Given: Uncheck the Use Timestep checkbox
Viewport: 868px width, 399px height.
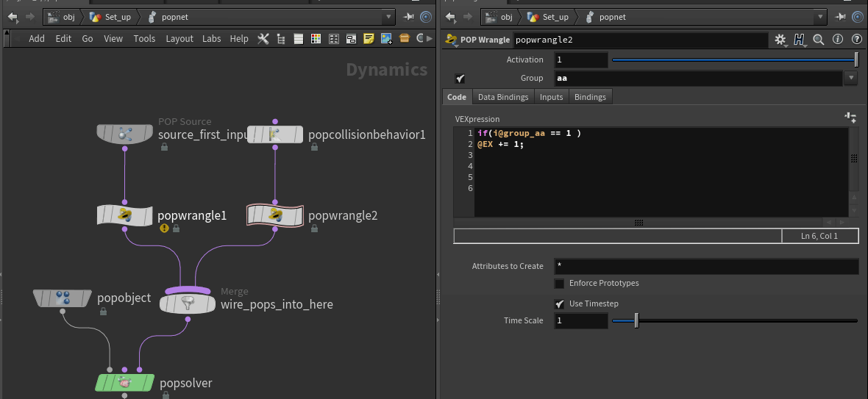Looking at the screenshot, I should [x=560, y=303].
